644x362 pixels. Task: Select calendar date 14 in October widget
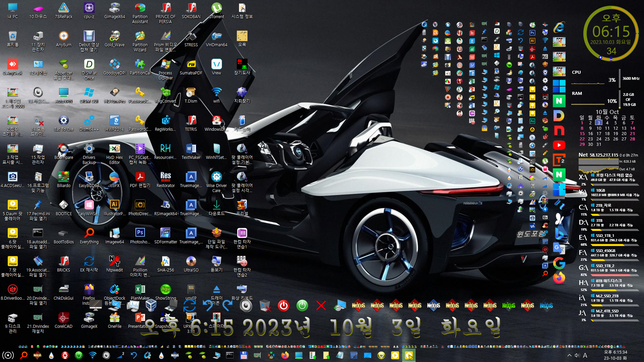click(632, 128)
